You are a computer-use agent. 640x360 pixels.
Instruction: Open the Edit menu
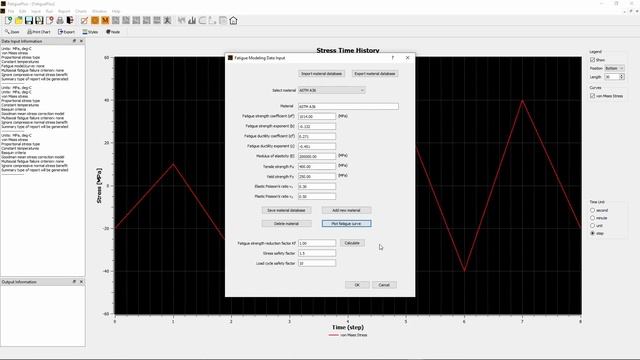click(x=22, y=11)
